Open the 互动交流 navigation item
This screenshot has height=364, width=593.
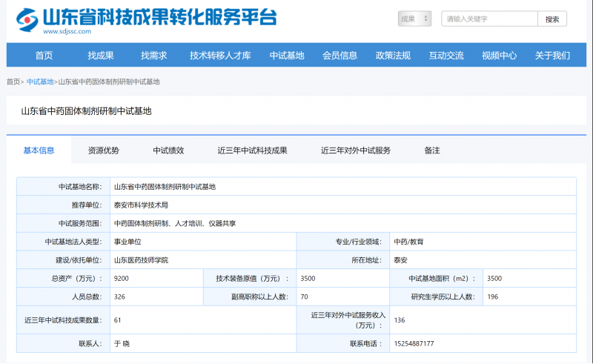click(446, 56)
